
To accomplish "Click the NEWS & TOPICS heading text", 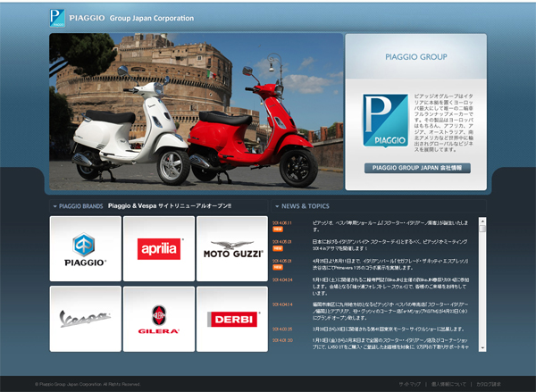I will tap(306, 206).
